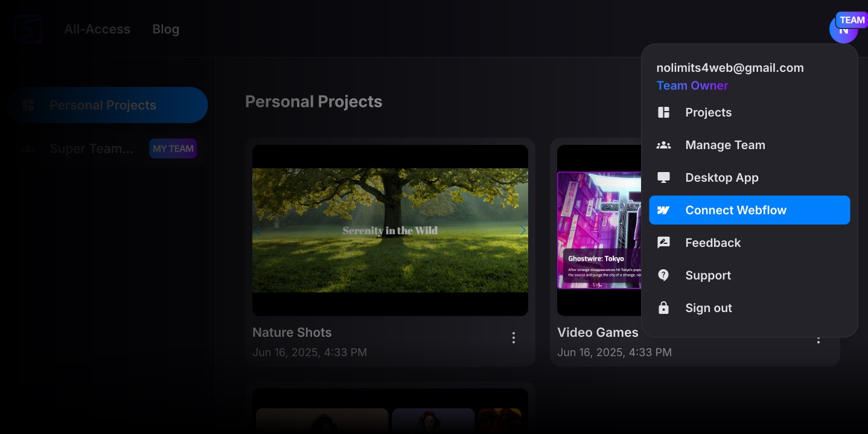Click the Super Team sidebar people icon

(28, 148)
